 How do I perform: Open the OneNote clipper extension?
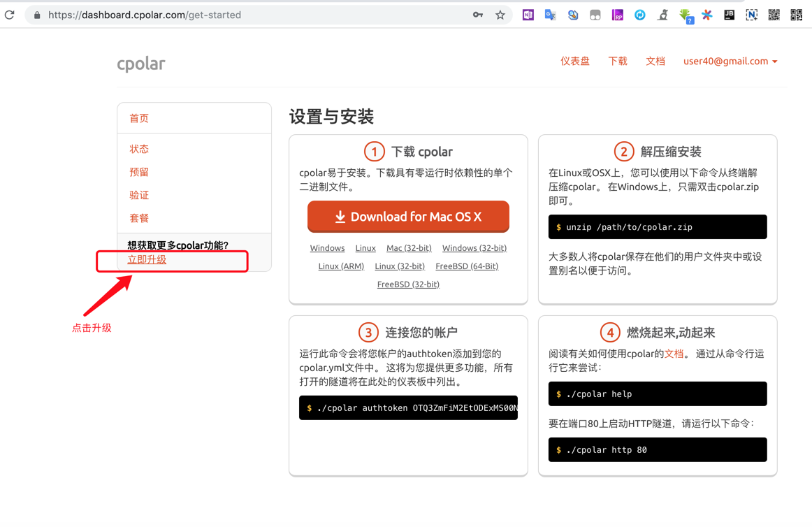tap(528, 15)
